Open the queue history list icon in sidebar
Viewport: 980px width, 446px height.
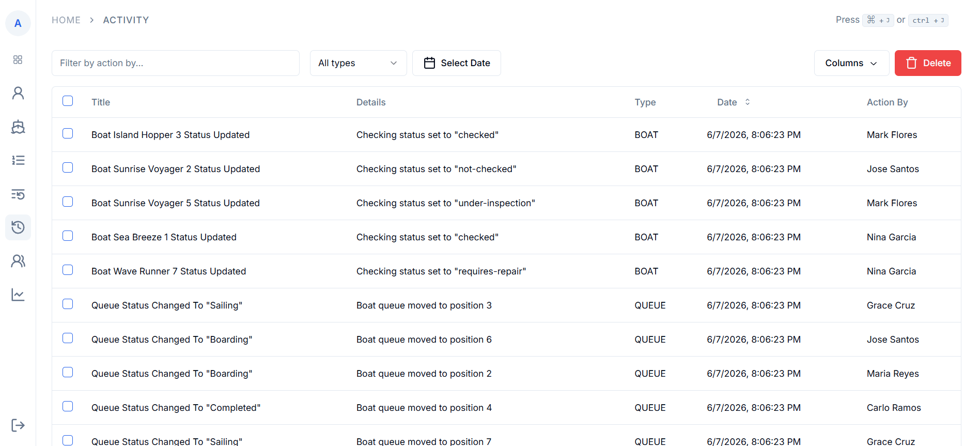pos(18,194)
